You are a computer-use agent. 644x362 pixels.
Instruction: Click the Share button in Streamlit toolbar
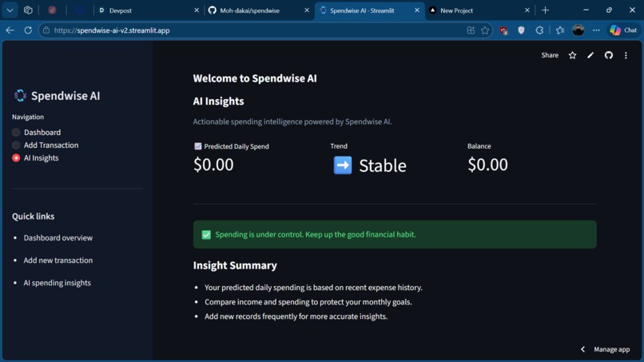click(x=550, y=55)
